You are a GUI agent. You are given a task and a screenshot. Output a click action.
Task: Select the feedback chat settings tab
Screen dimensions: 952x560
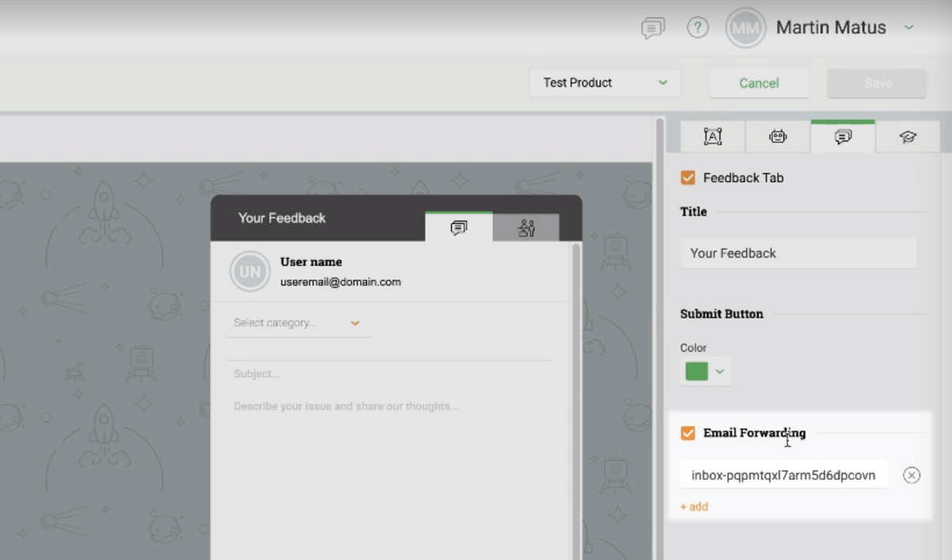click(x=843, y=136)
